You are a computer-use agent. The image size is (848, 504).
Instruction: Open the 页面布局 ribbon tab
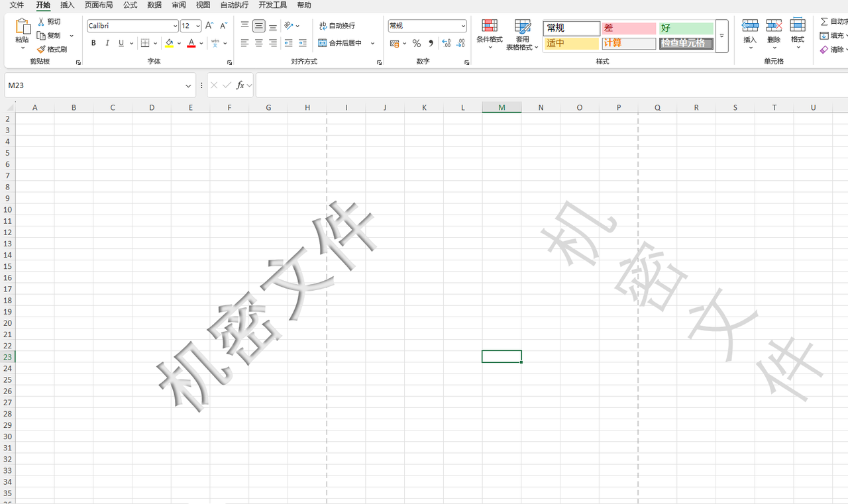click(x=99, y=5)
